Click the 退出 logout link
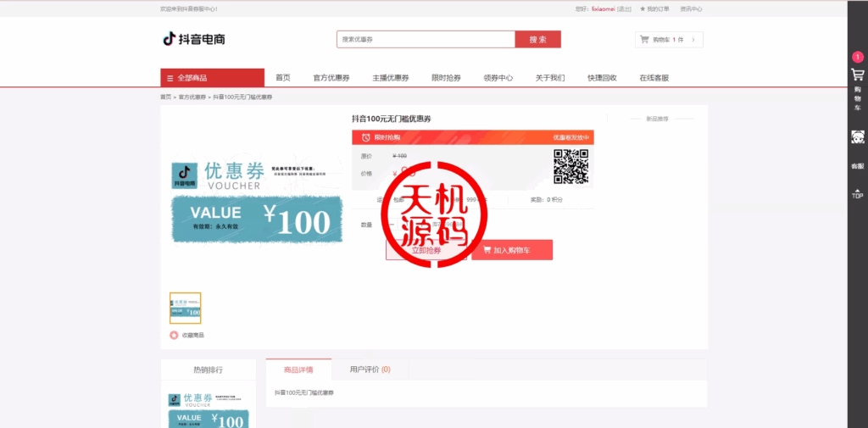868x428 pixels. tap(624, 9)
